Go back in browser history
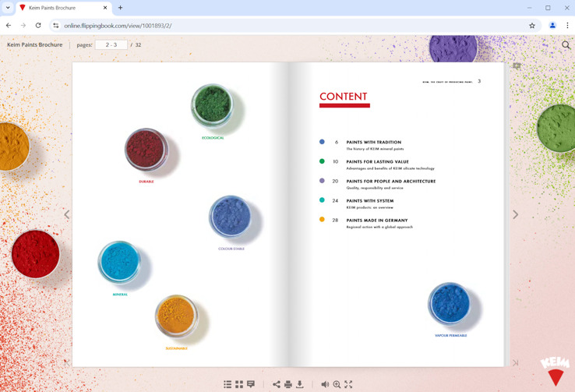 point(9,25)
